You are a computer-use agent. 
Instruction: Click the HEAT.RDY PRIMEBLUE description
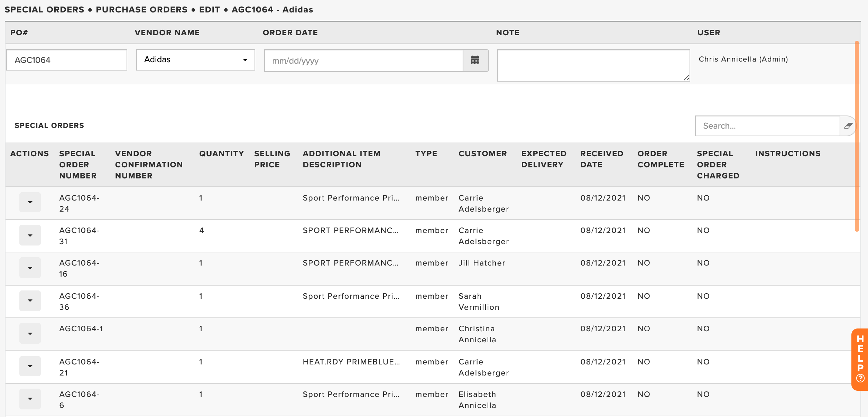[351, 362]
